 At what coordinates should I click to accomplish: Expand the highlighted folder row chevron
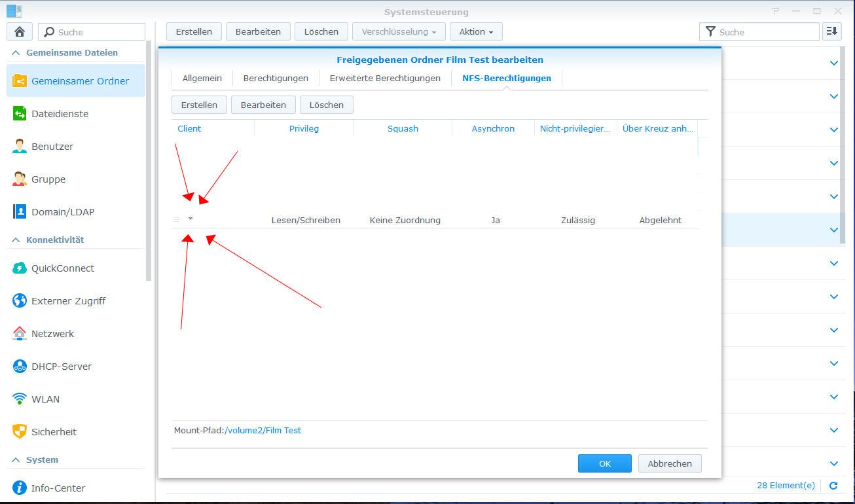[x=834, y=230]
